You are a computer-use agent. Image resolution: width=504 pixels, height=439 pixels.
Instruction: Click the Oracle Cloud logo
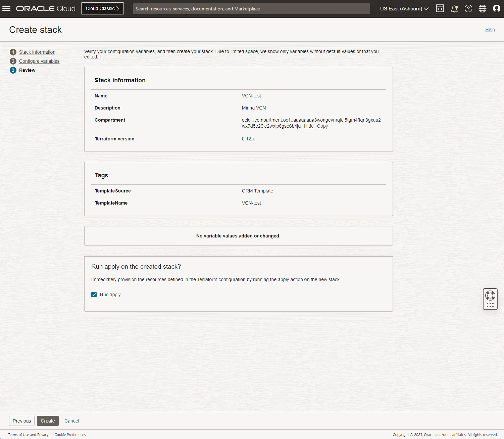click(x=46, y=9)
